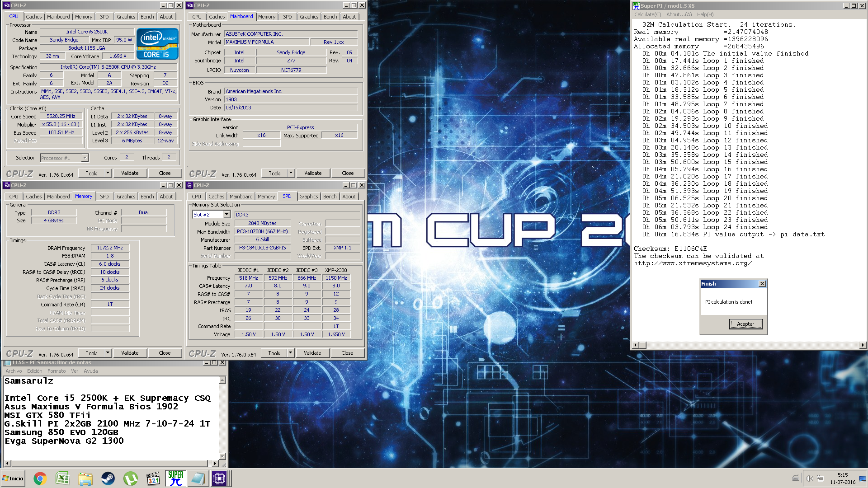Viewport: 868px width, 488px height.
Task: Click the BIOS date 08/19/2013 field
Action: (291, 108)
